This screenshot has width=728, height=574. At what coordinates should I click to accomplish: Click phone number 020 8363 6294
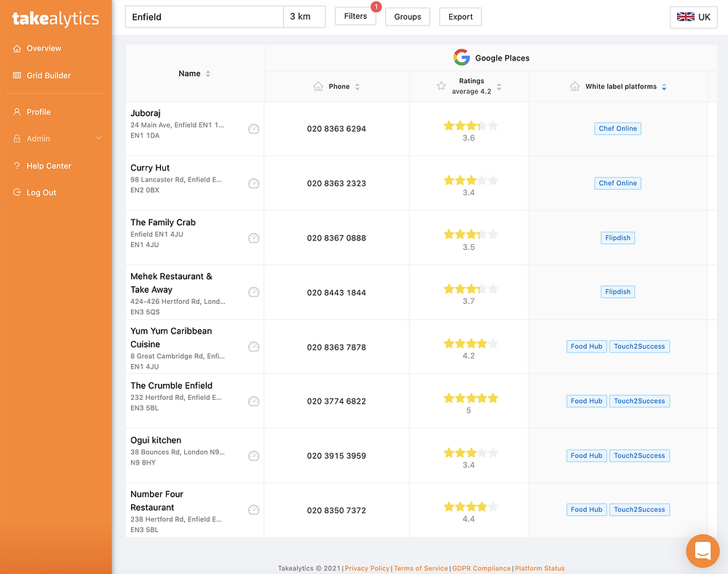tap(336, 129)
